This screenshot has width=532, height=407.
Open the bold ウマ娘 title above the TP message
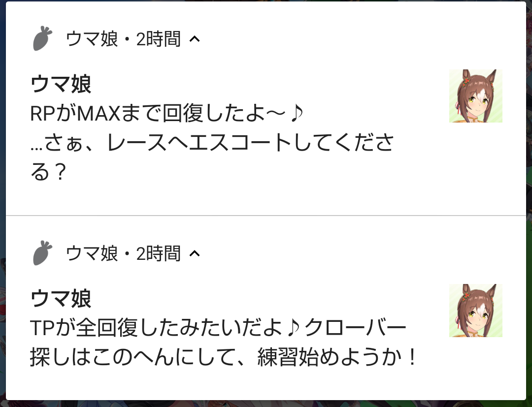point(61,298)
